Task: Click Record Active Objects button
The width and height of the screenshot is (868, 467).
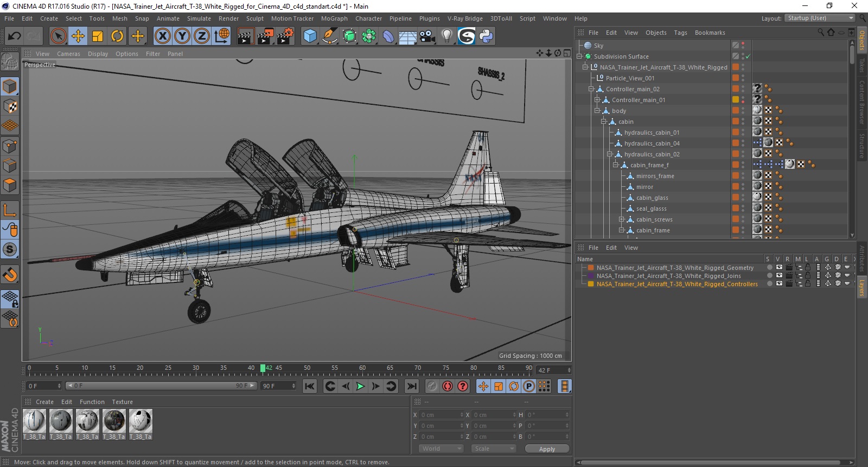Action: (x=432, y=386)
